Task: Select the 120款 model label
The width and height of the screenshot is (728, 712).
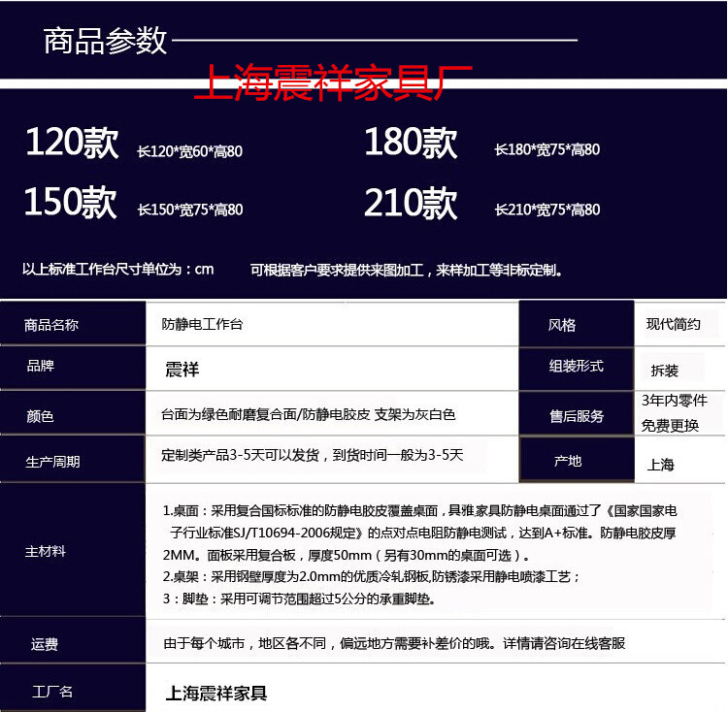Action: coord(72,144)
